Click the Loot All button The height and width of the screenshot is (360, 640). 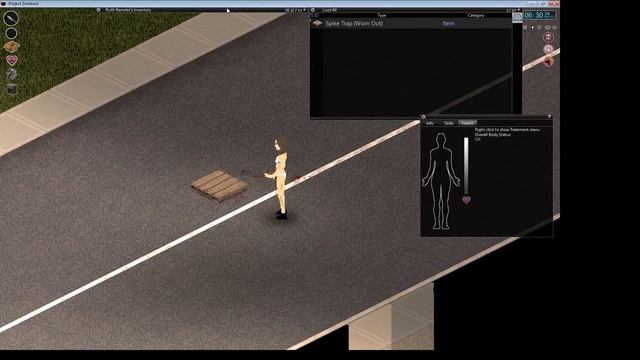pos(330,10)
